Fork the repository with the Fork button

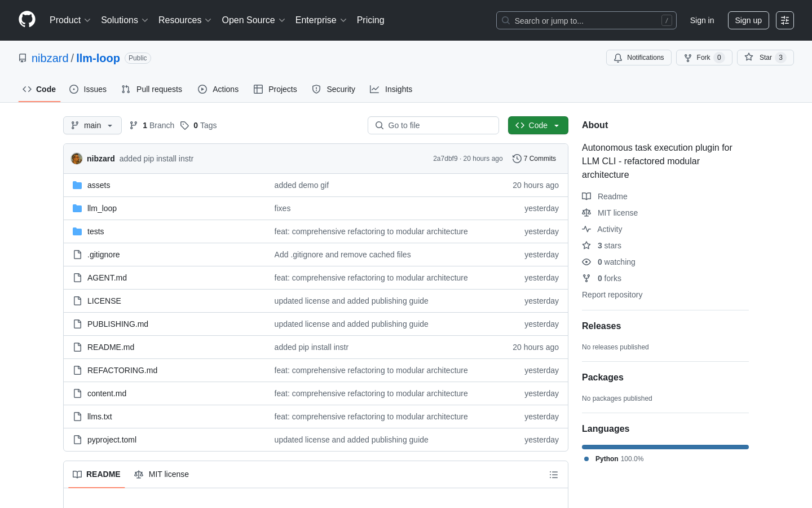click(x=704, y=58)
